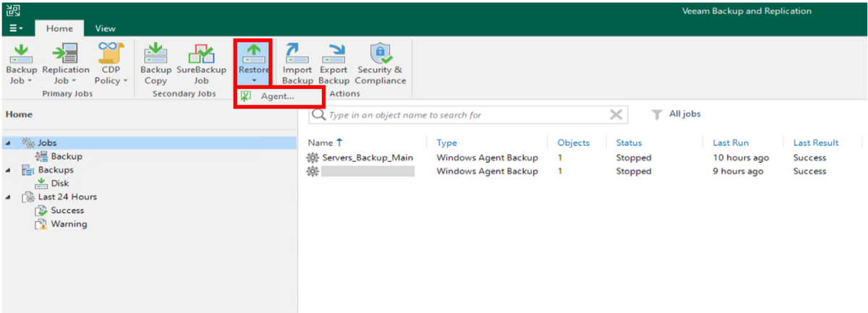Collapse the Backups tree node
This screenshot has height=313, width=868.
[x=8, y=170]
